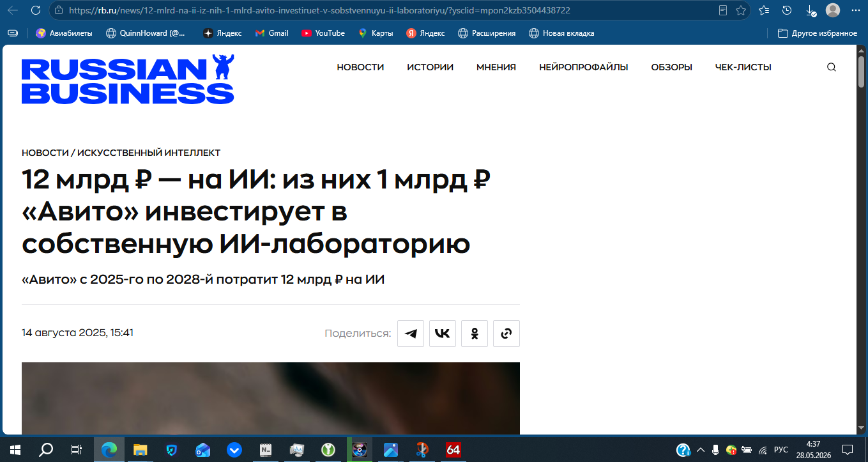868x462 pixels.
Task: Expand Другое избранное folder
Action: 818,33
